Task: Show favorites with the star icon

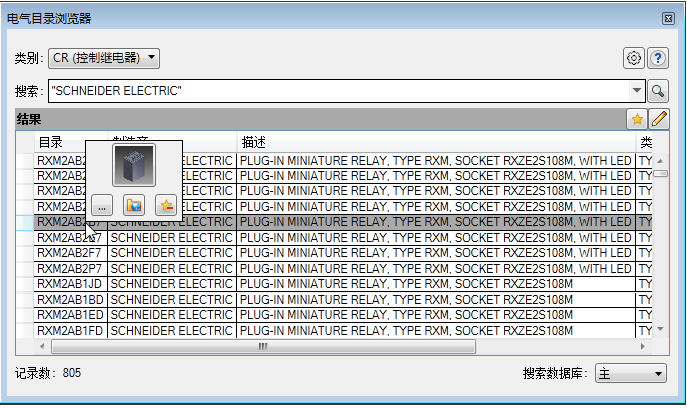Action: pos(637,119)
